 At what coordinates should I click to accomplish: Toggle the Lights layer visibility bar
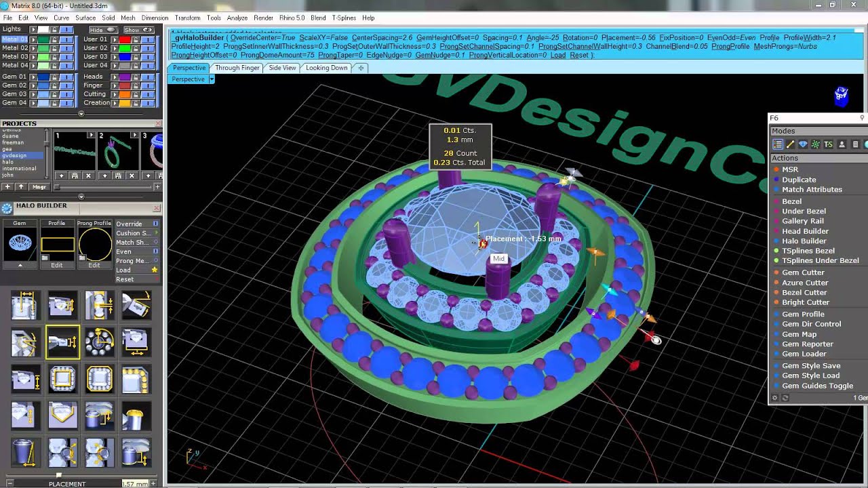point(66,30)
